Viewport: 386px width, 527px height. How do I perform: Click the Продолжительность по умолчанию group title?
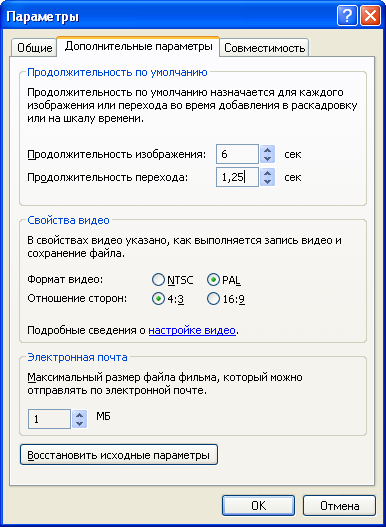click(117, 72)
